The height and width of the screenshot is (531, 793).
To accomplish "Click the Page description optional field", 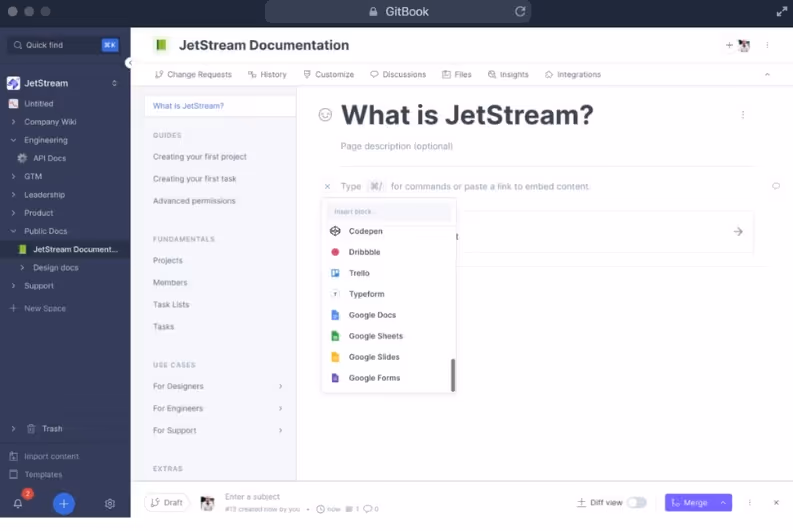I will coord(396,146).
